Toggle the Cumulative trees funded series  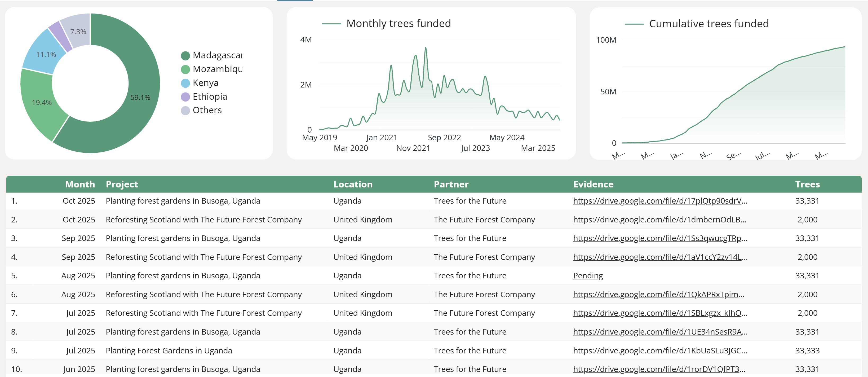tap(708, 24)
